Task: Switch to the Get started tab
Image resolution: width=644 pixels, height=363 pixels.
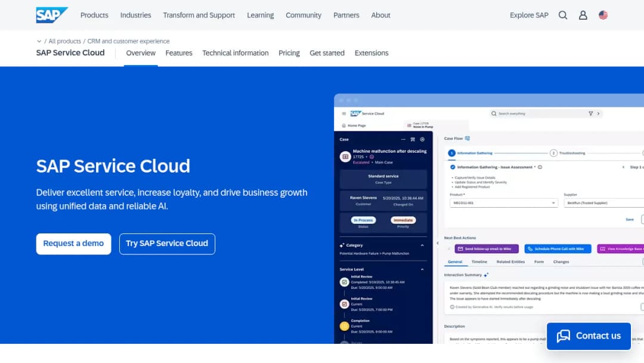Action: coord(327,53)
